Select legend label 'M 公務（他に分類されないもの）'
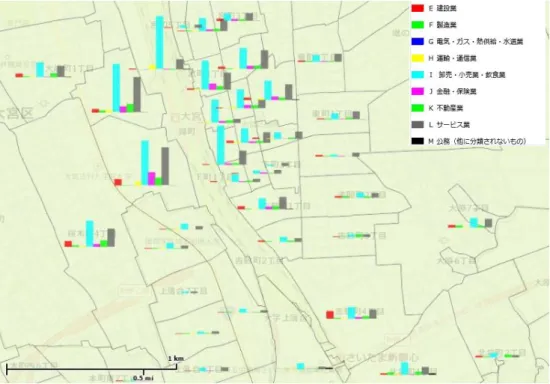This screenshot has height=384, width=550. click(x=477, y=141)
